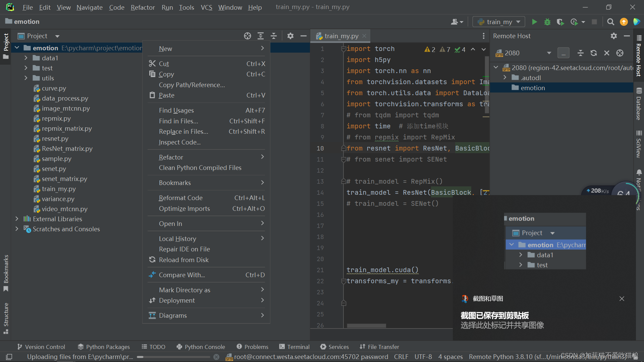The image size is (644, 362).
Task: Disconnect remote host with X icon
Action: coord(607,53)
